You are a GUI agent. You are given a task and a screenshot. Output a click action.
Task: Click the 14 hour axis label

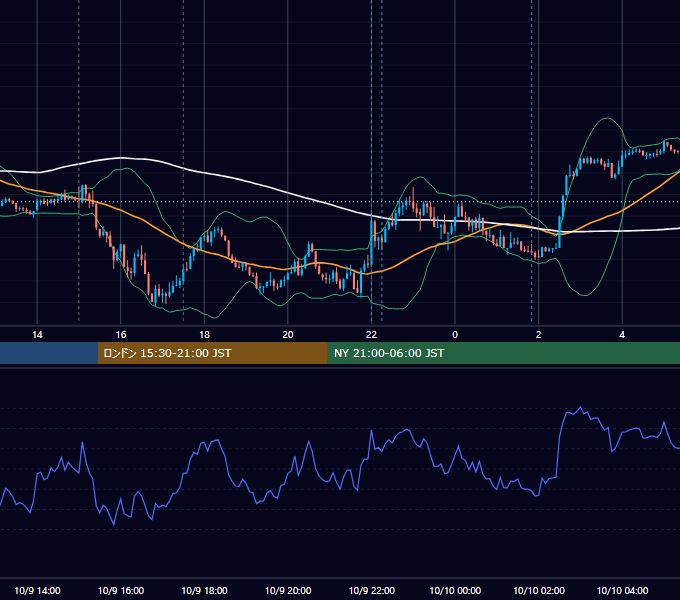pos(37,335)
